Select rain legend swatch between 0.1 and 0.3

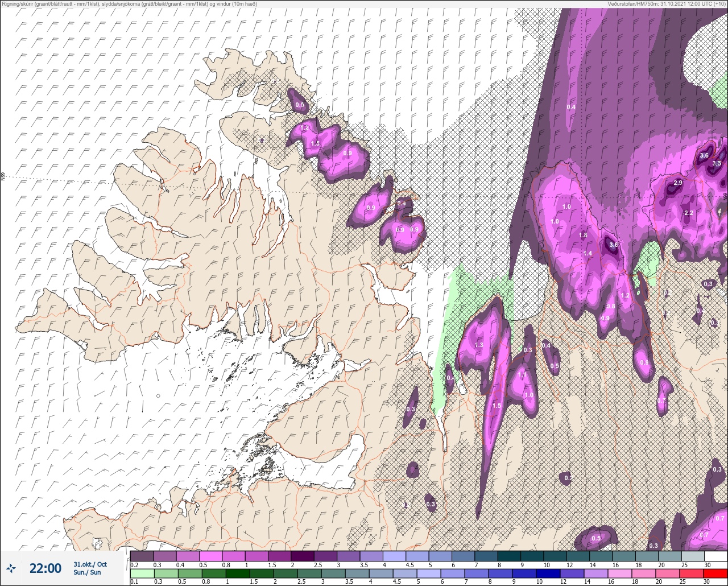pos(142,573)
